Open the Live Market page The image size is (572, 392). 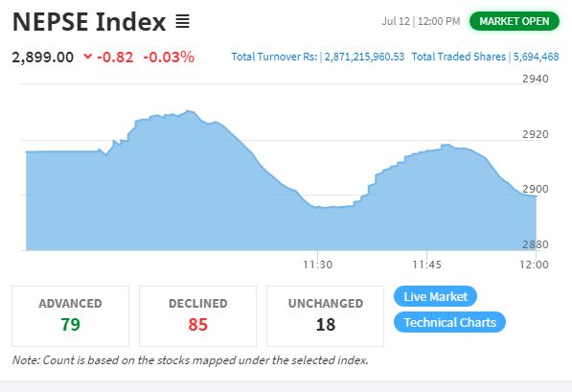[x=435, y=296]
